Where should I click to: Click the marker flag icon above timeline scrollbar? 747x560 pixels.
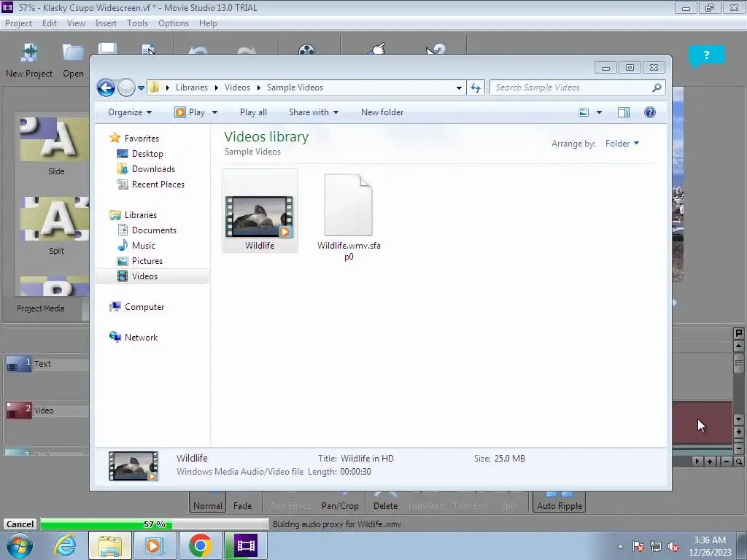pyautogui.click(x=738, y=332)
